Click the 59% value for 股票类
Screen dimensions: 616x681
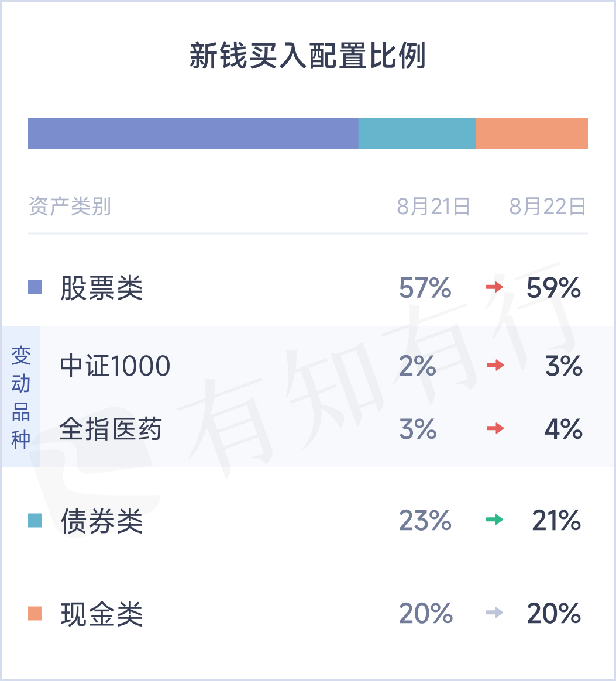[553, 288]
